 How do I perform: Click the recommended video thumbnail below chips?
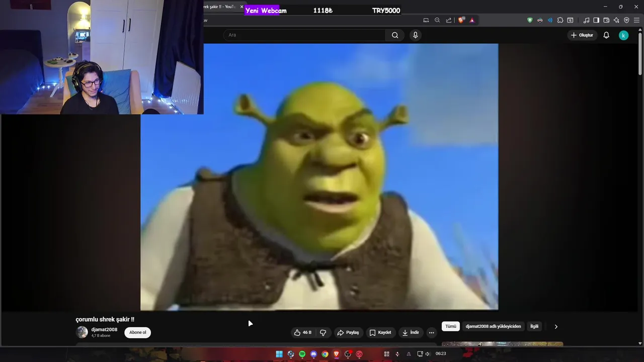[502, 344]
